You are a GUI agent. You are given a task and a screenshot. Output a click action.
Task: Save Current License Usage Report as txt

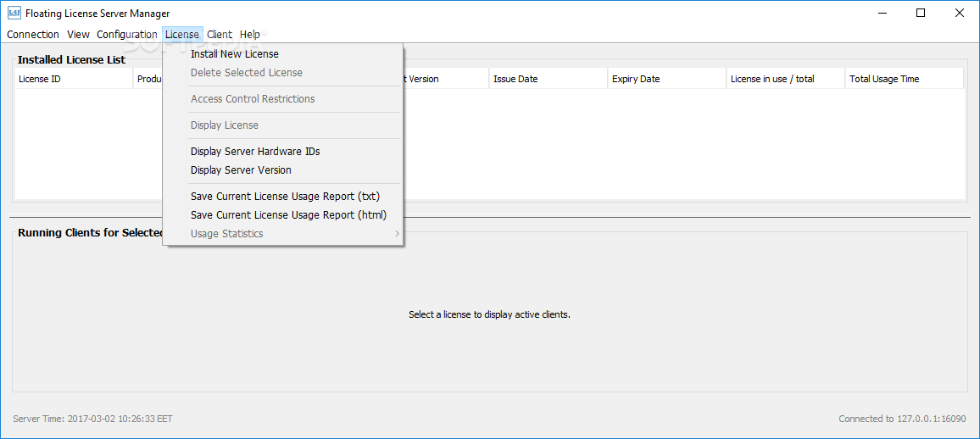(x=285, y=197)
